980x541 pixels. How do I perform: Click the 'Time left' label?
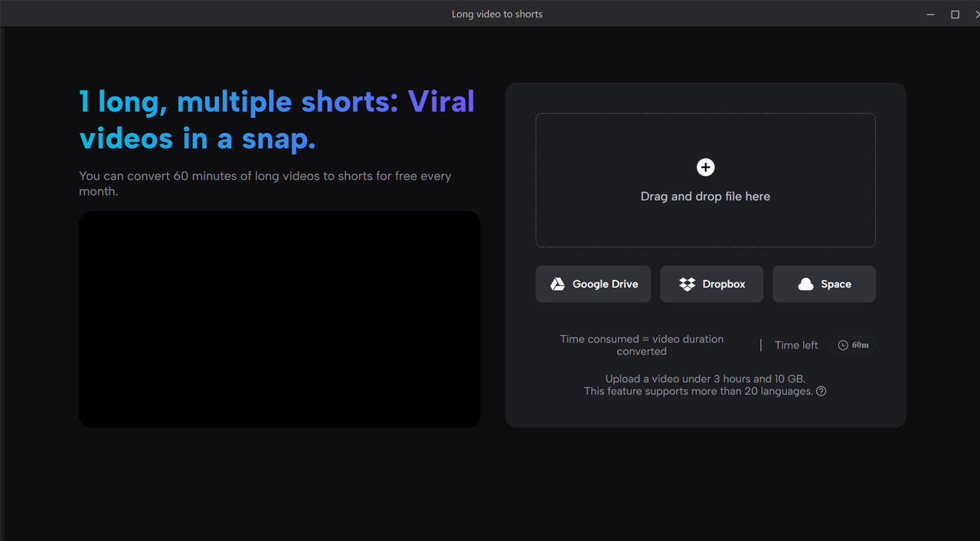[x=796, y=345]
